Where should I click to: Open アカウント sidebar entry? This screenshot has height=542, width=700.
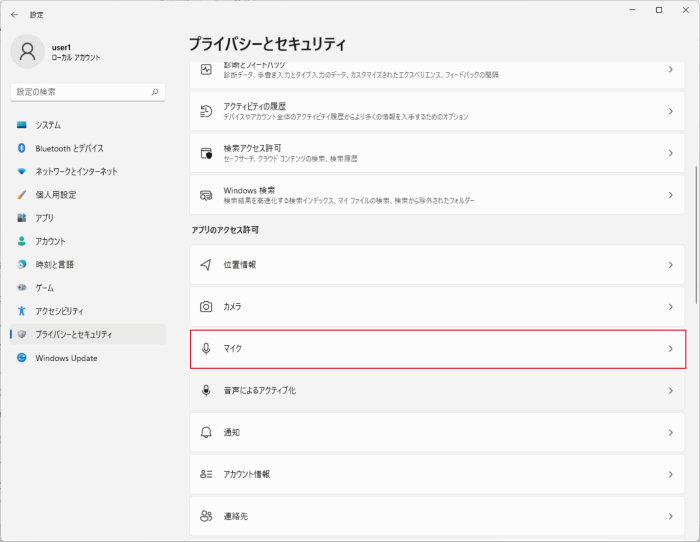pyautogui.click(x=88, y=241)
